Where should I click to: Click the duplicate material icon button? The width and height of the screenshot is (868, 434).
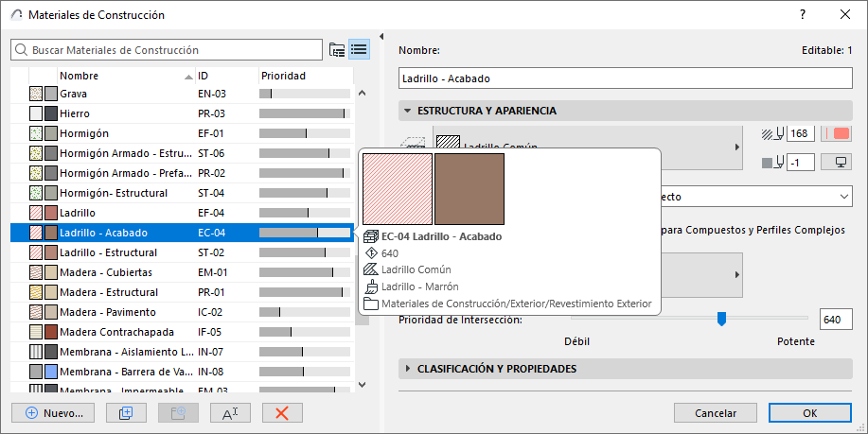click(x=126, y=412)
